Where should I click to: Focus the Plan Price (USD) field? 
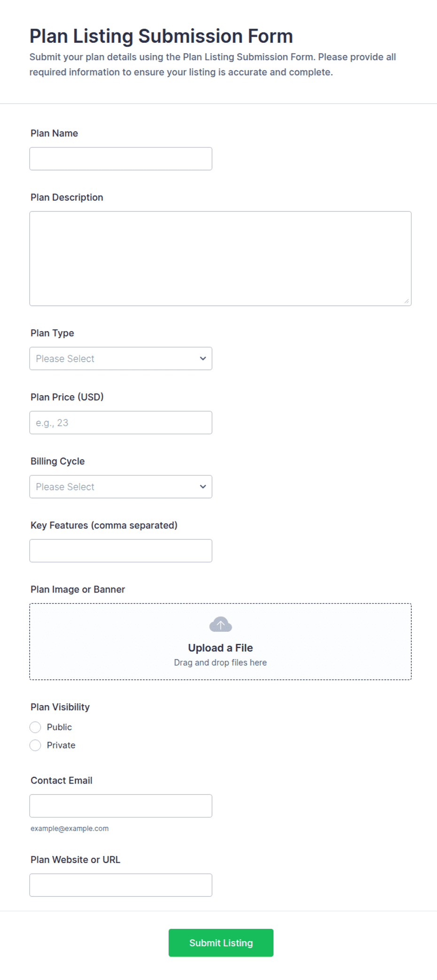pyautogui.click(x=121, y=423)
